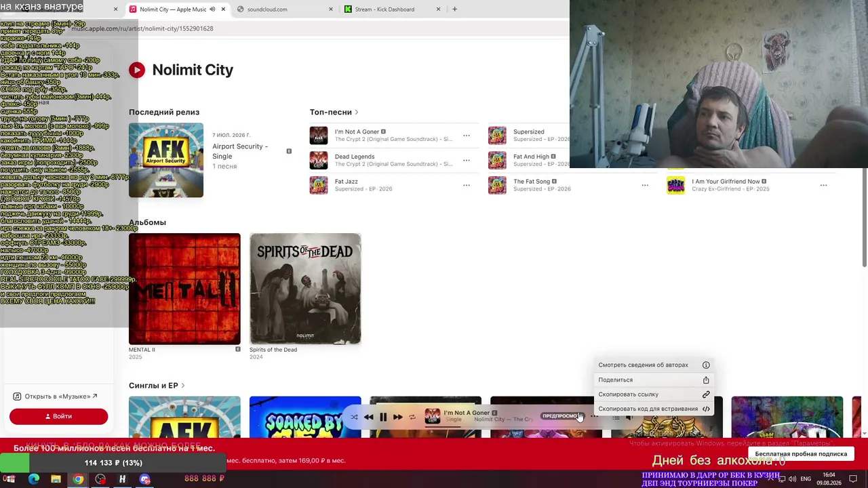
Task: Open more options for Fat Jazz
Action: 467,185
